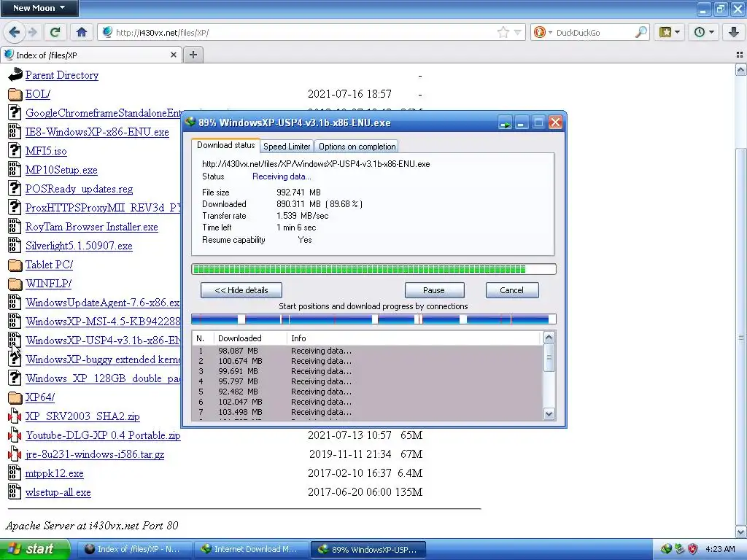Open the Parent Directory link

(x=62, y=75)
